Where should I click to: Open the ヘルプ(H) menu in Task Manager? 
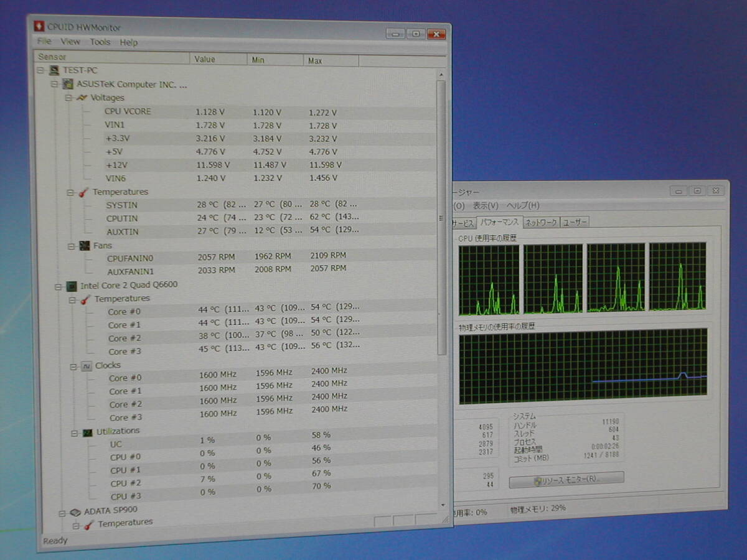tap(523, 205)
